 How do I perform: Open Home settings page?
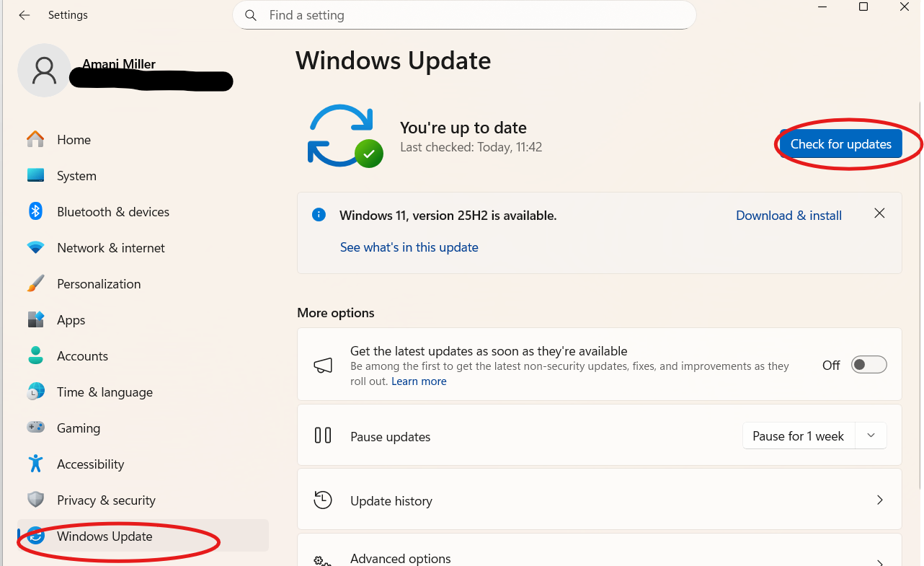coord(143,139)
